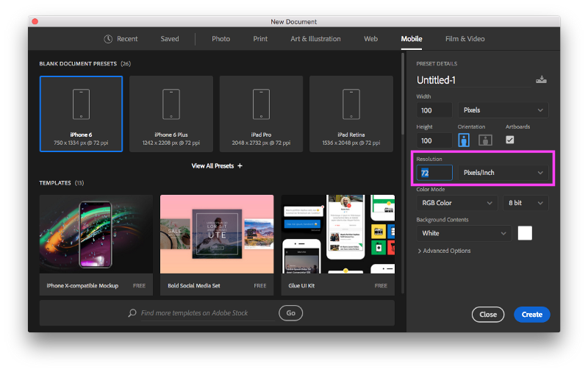Click the Create button
The width and height of the screenshot is (588, 372).
(x=531, y=315)
